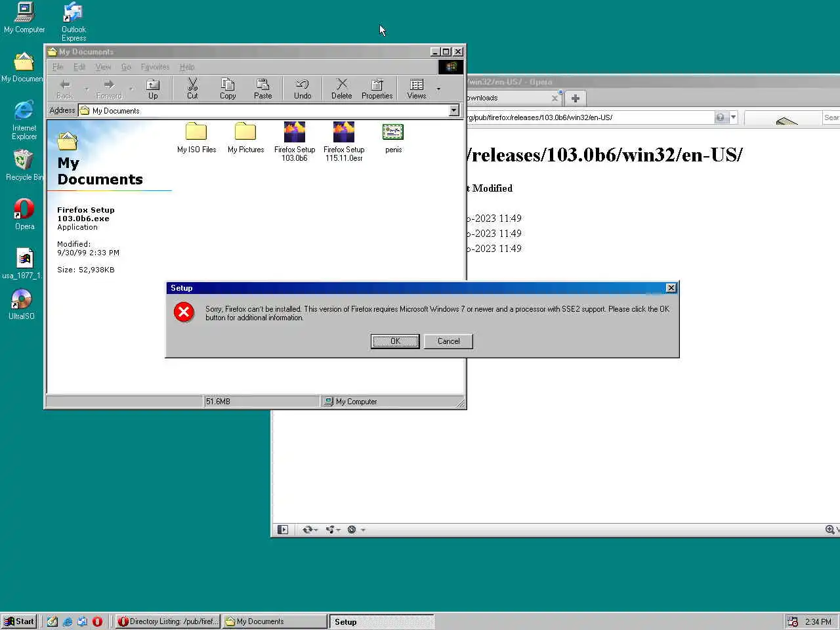This screenshot has width=840, height=630.
Task: Open the usa_1877_1 file on desktop
Action: (22, 264)
